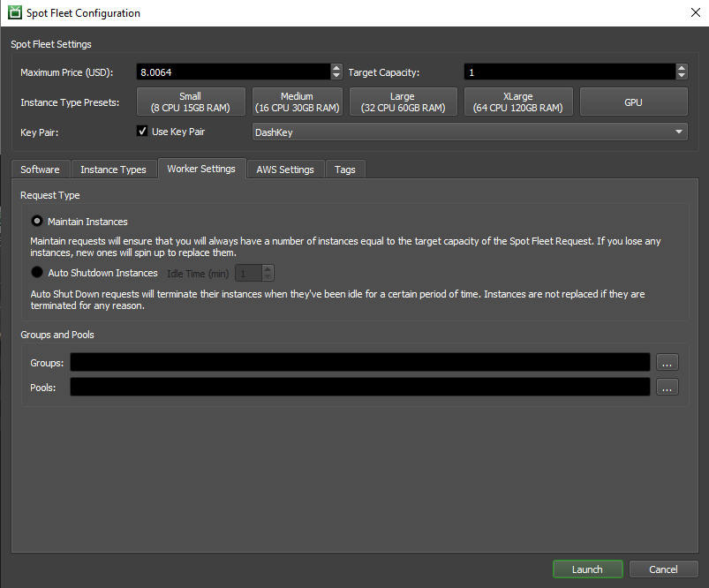The height and width of the screenshot is (588, 709).
Task: Switch to the Software tab
Action: (x=41, y=170)
